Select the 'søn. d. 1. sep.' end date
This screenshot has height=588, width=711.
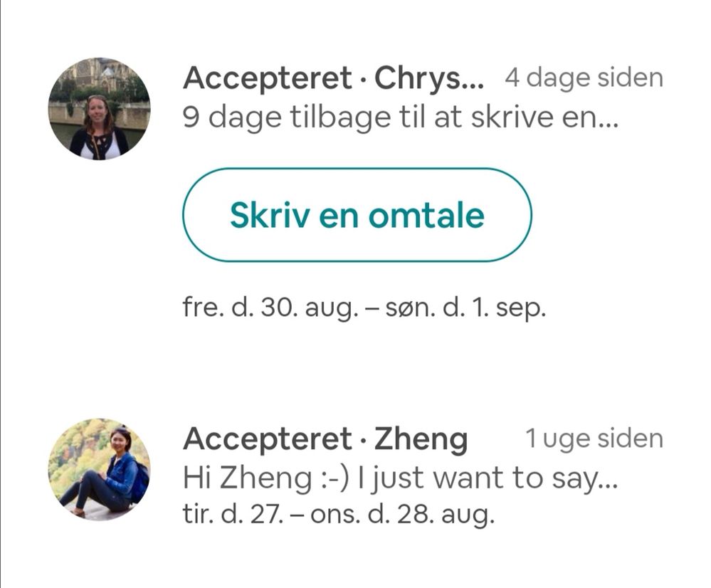[x=466, y=310]
